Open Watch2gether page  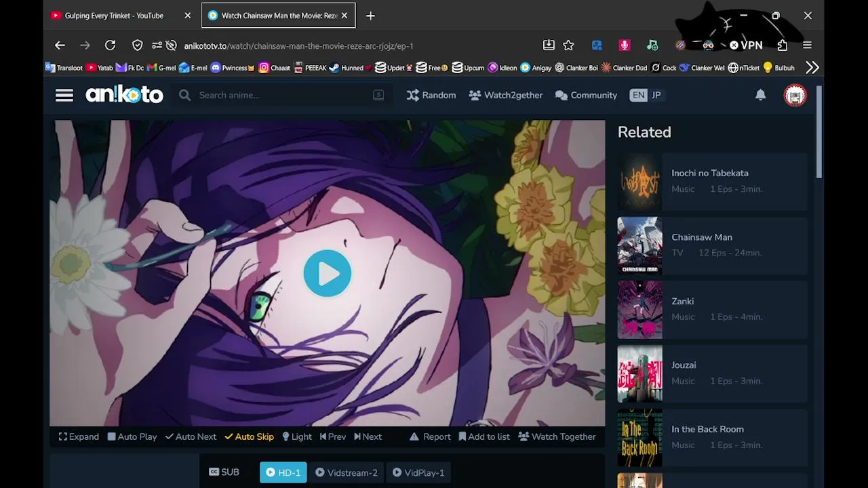[x=506, y=96]
